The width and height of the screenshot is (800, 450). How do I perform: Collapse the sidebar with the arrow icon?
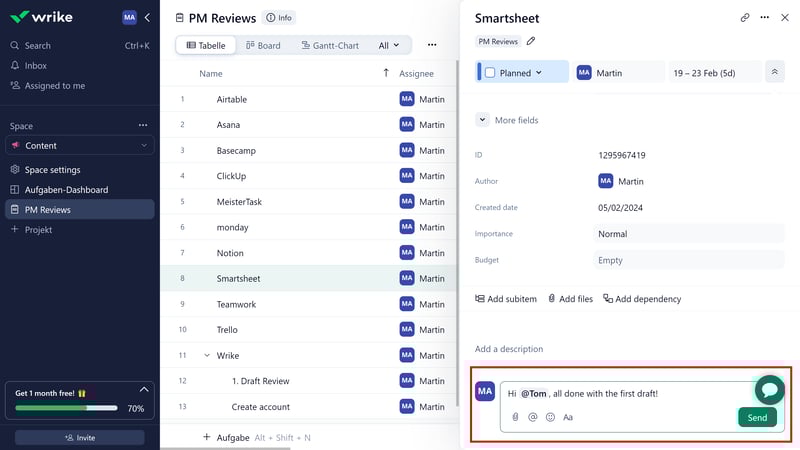(147, 17)
